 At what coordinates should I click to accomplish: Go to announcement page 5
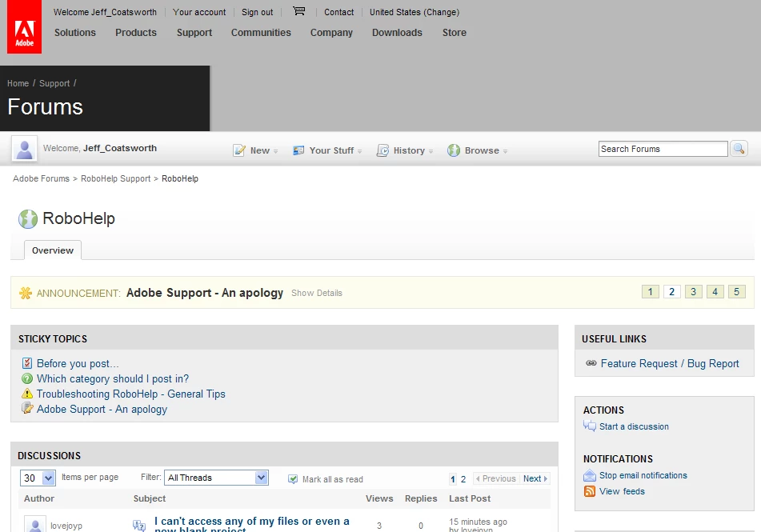click(737, 292)
